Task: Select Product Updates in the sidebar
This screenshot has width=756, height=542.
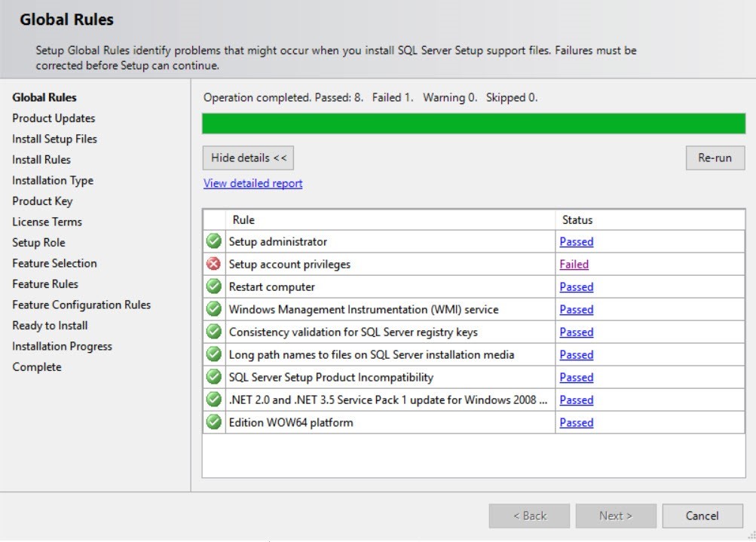Action: point(53,118)
